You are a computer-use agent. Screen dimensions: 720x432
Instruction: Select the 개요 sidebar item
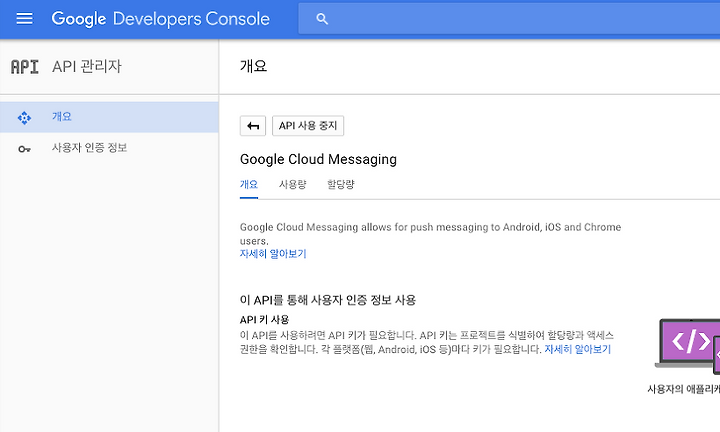point(109,117)
